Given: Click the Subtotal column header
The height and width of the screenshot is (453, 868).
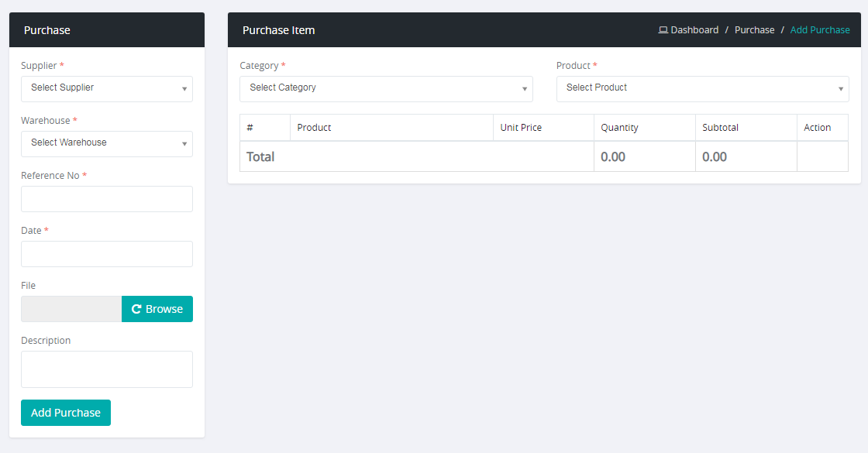Looking at the screenshot, I should (720, 128).
